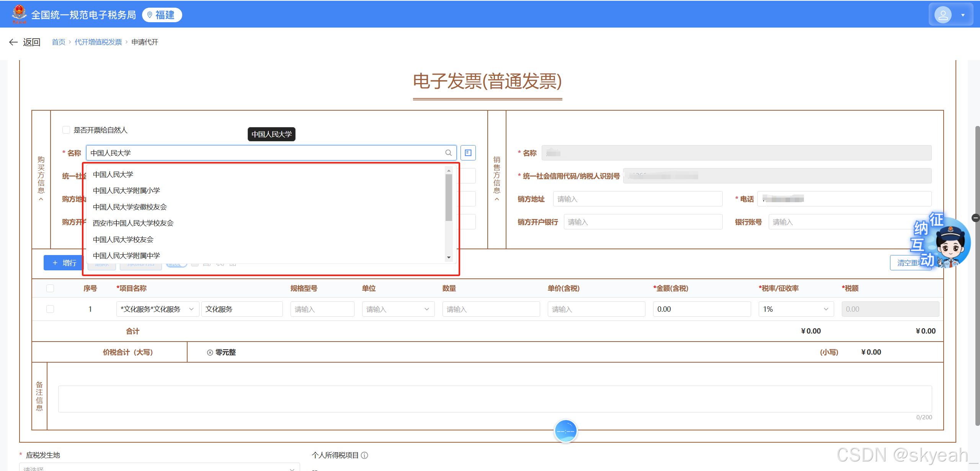Click the suggestion list scrollbar down arrow
This screenshot has height=471, width=980.
[449, 258]
